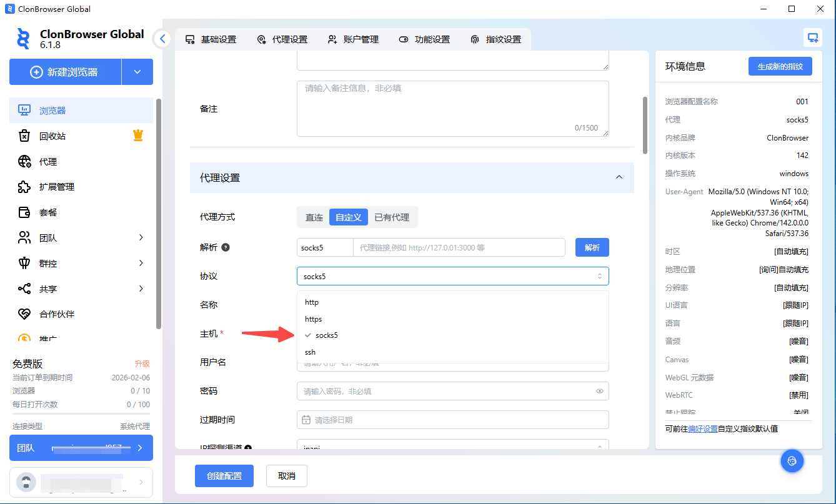Click the 过期时间 date input field

click(x=452, y=420)
